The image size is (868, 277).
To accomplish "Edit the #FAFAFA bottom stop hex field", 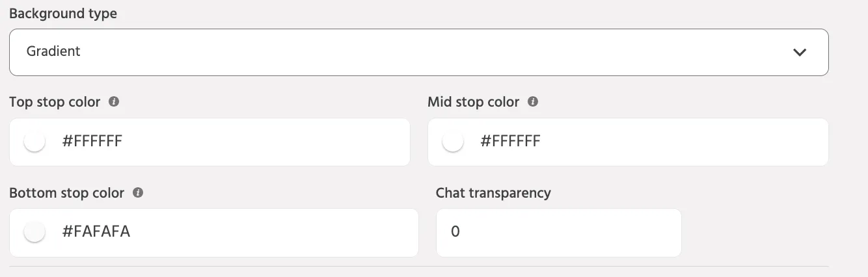I will click(x=96, y=232).
